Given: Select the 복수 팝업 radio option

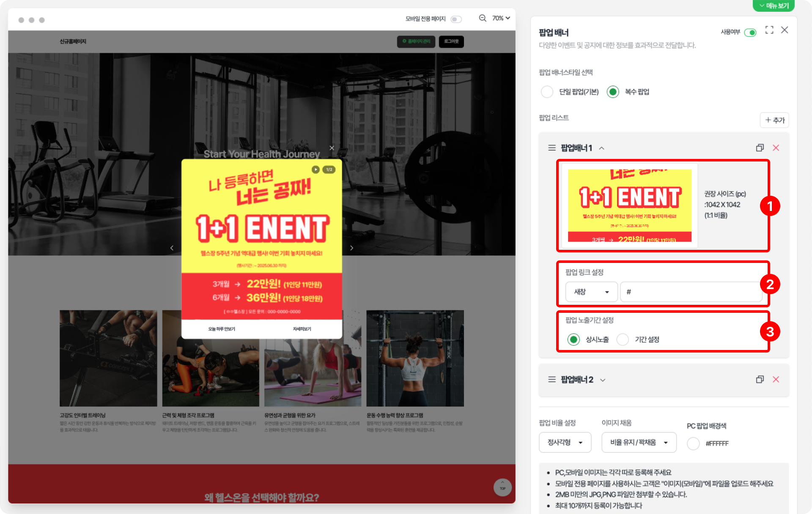Looking at the screenshot, I should click(613, 92).
